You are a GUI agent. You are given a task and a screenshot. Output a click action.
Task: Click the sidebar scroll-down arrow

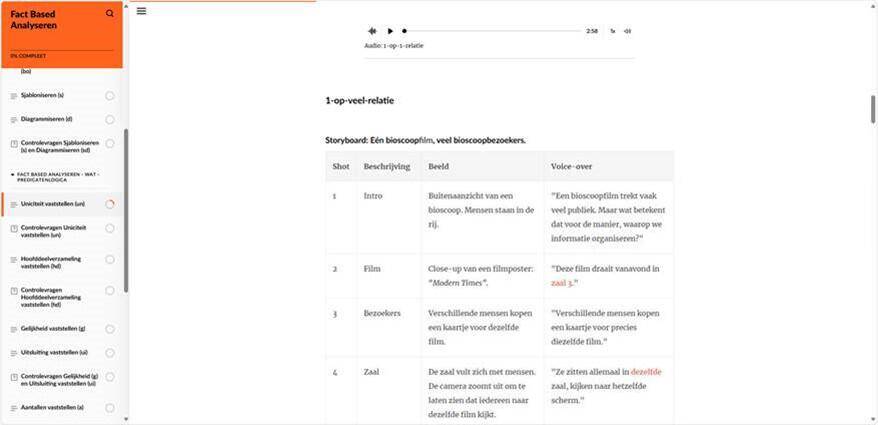click(x=125, y=418)
